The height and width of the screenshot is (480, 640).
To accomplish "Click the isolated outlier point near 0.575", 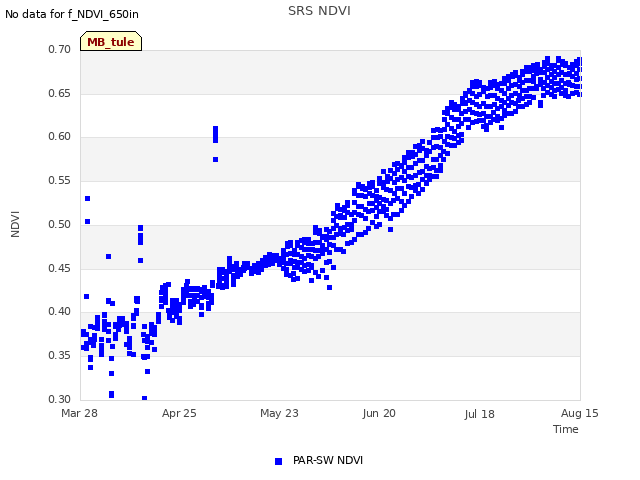I will click(x=216, y=160).
